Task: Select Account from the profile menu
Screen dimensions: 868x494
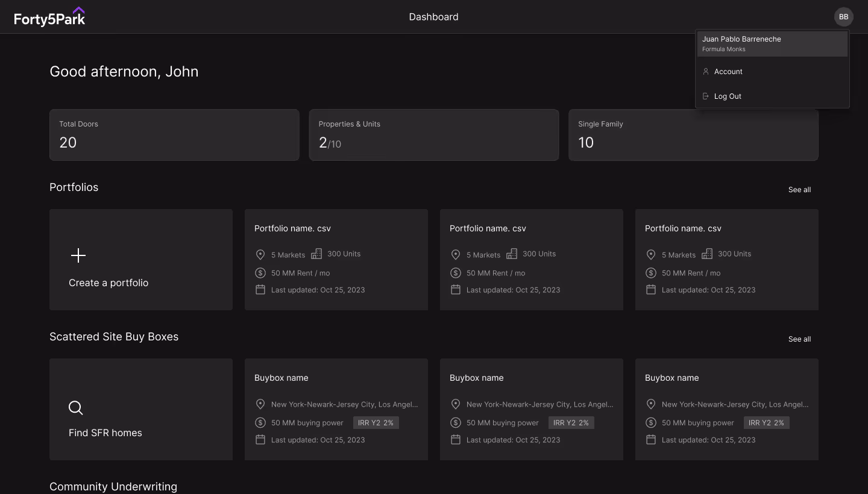Action: coord(728,72)
